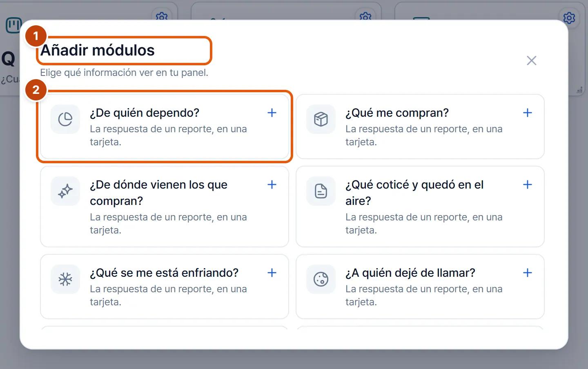Screen dimensions: 588x369
Task: Click the sparkles icon on the ¿De dónde vienen los que compran? card
Action: [65, 191]
